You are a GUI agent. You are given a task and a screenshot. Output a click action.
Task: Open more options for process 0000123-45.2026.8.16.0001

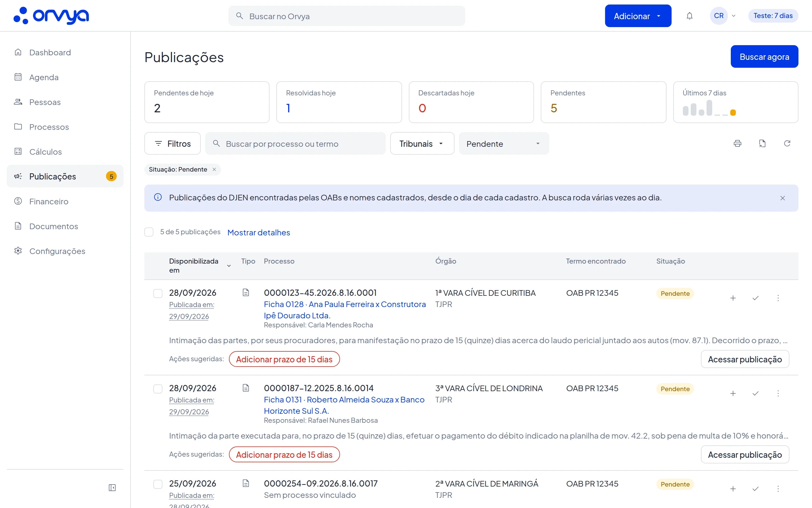(778, 298)
